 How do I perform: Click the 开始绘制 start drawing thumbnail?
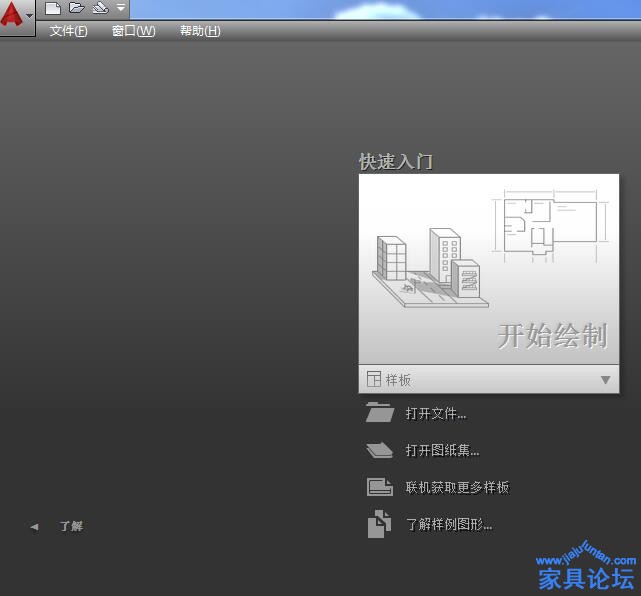489,269
